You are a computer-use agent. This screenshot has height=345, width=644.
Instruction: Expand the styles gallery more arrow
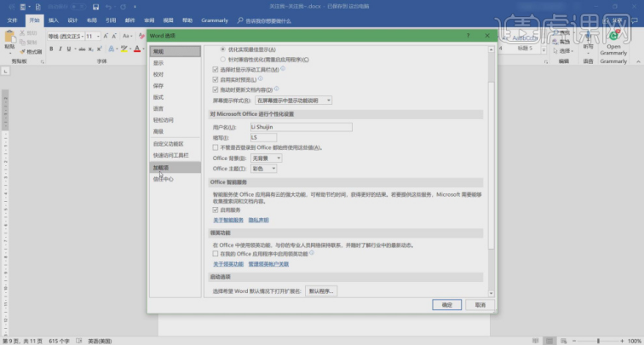pyautogui.click(x=543, y=50)
